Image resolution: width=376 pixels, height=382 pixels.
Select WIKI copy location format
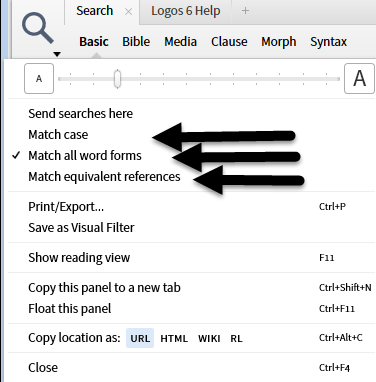click(209, 338)
